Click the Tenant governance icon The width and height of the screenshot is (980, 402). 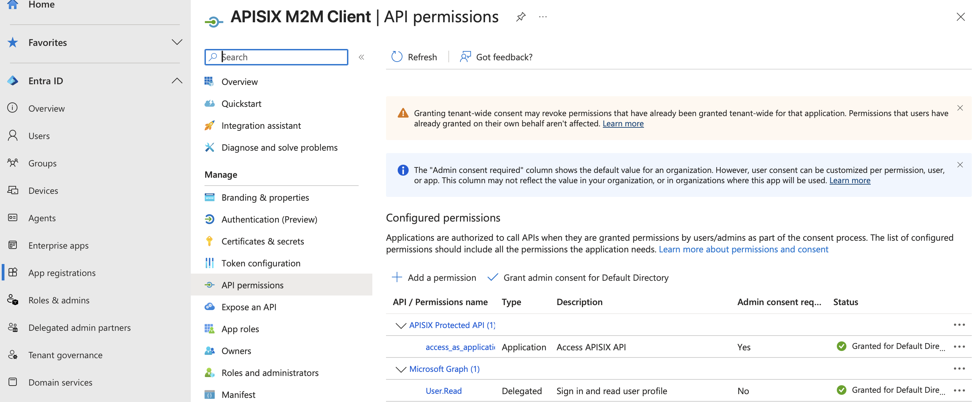[13, 354]
